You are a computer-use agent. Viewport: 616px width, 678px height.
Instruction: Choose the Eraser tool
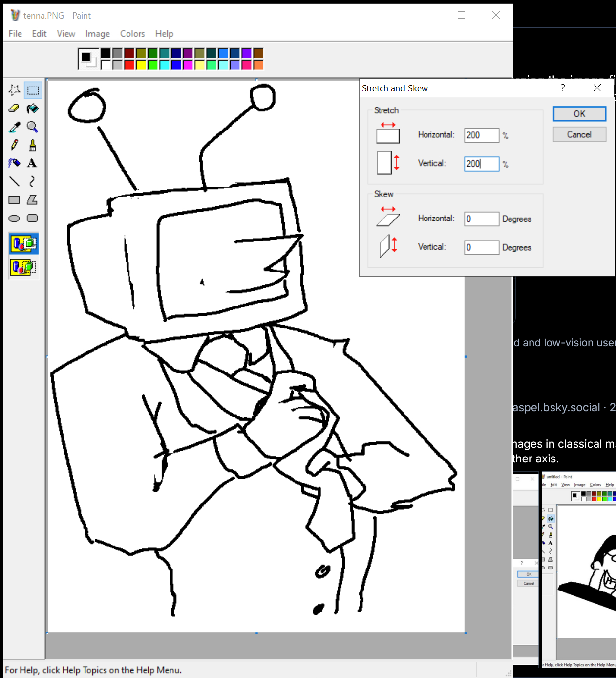coord(14,109)
